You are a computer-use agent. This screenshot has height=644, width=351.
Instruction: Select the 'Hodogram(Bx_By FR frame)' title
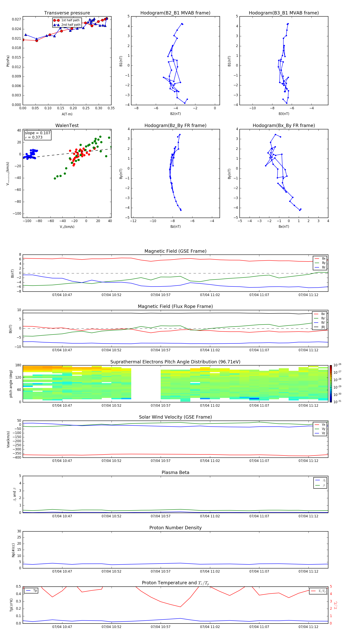coord(284,125)
